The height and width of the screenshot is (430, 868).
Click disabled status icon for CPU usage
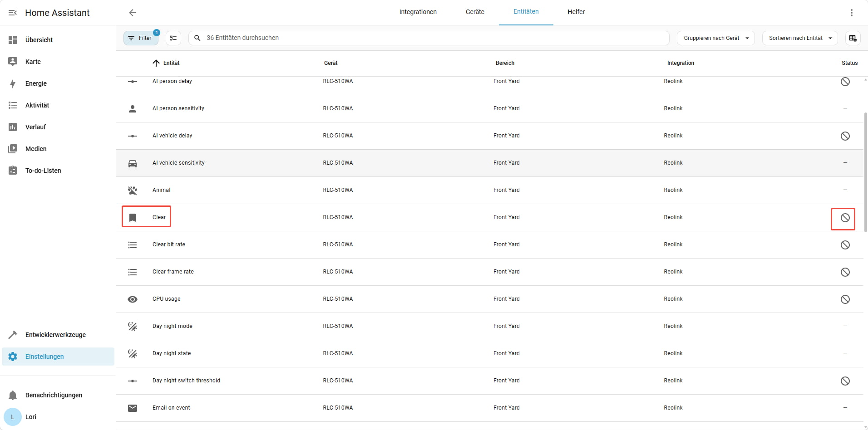tap(845, 299)
